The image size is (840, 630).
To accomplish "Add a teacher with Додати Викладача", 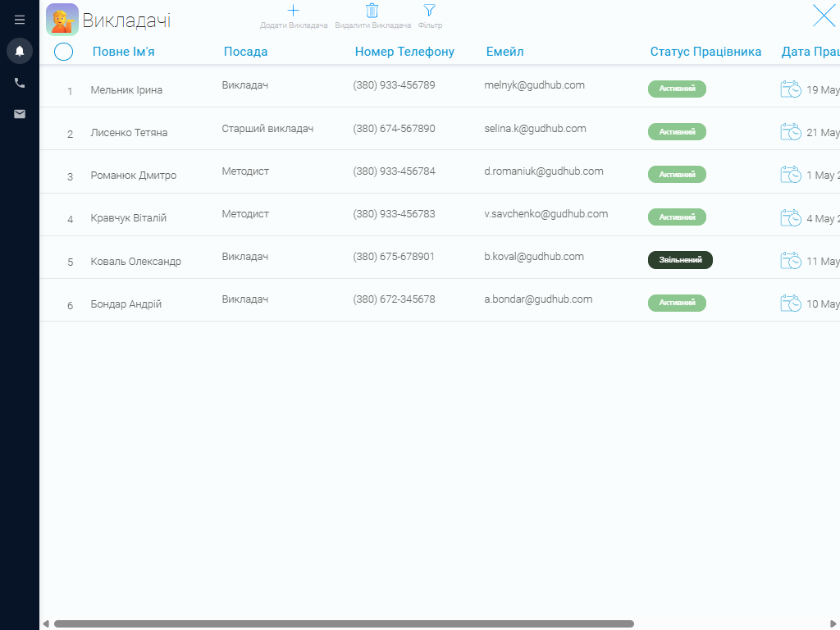I will tap(294, 16).
